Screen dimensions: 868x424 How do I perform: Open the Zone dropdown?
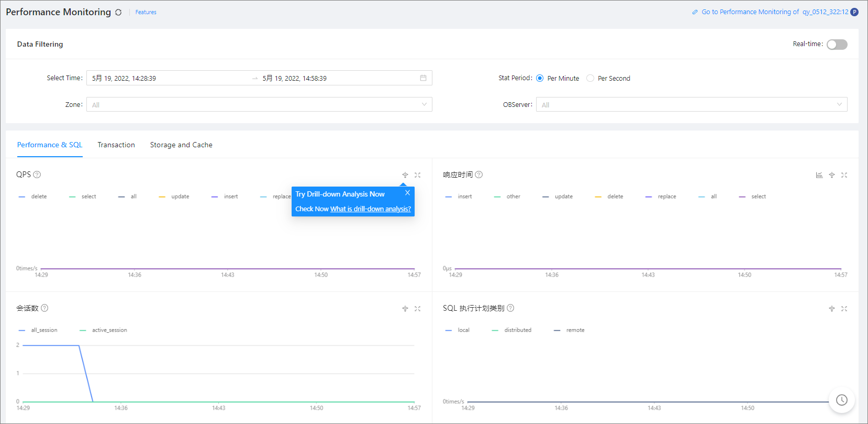(x=259, y=104)
